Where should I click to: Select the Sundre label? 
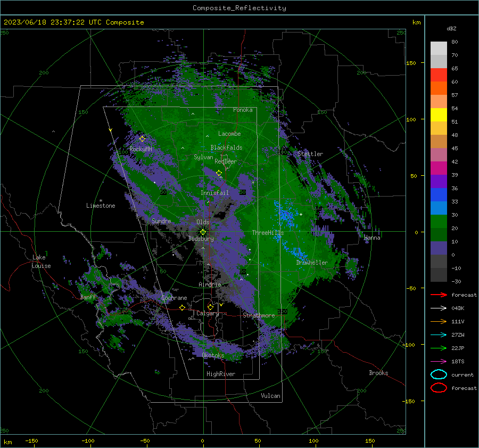pyautogui.click(x=161, y=221)
